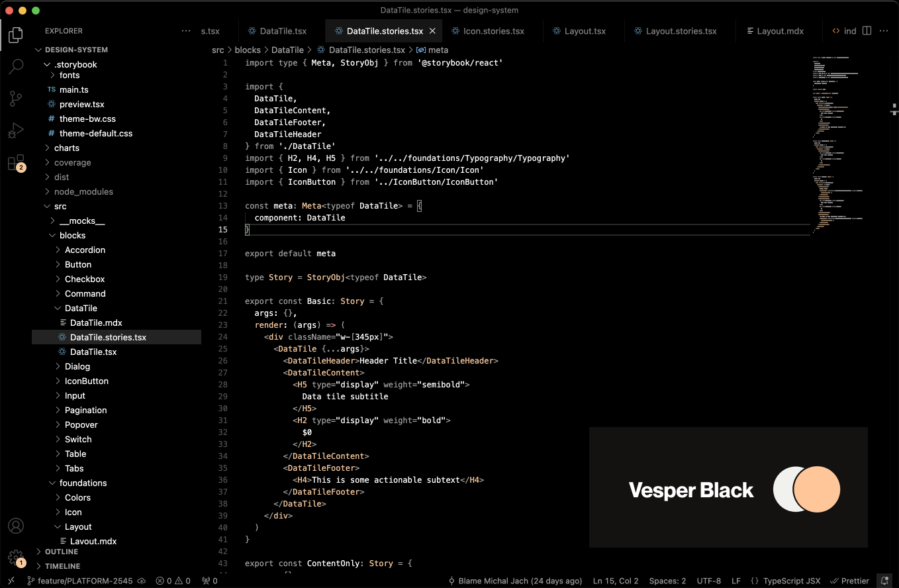Close the DataTile.stories.tsx tab
Viewport: 899px width, 588px height.
point(432,31)
